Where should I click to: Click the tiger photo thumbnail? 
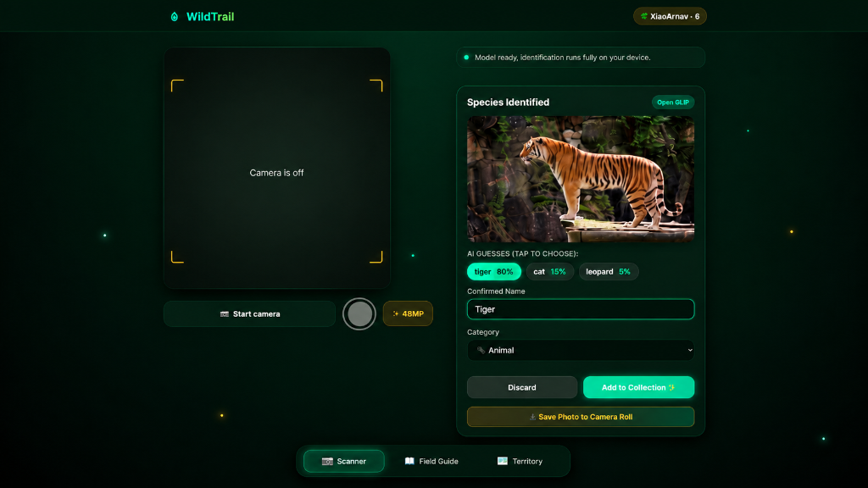click(x=581, y=179)
